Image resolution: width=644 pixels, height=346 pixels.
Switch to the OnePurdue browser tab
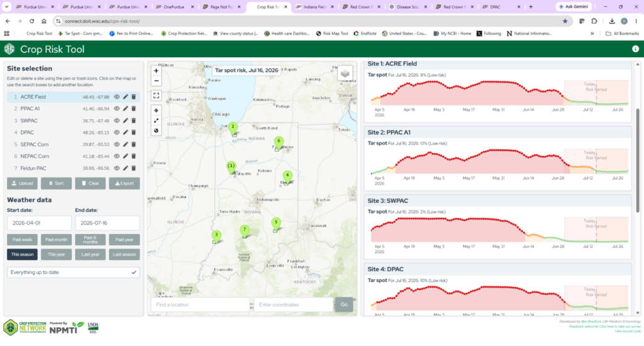coord(174,7)
